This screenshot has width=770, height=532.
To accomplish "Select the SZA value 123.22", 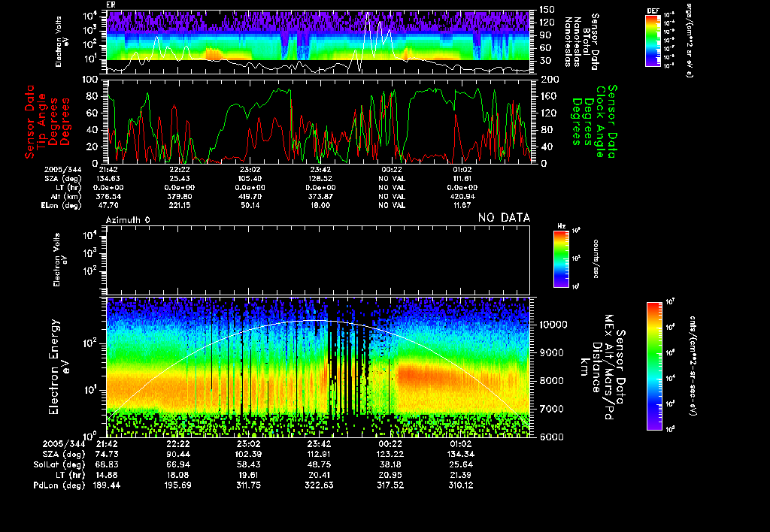I will (390, 454).
